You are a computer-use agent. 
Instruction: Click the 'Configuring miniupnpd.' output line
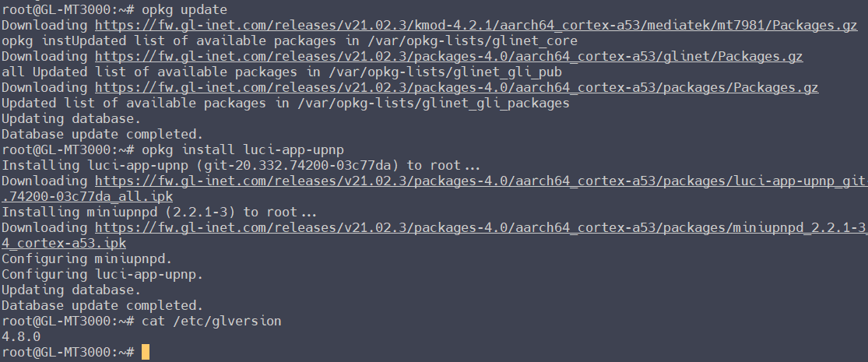tap(87, 258)
